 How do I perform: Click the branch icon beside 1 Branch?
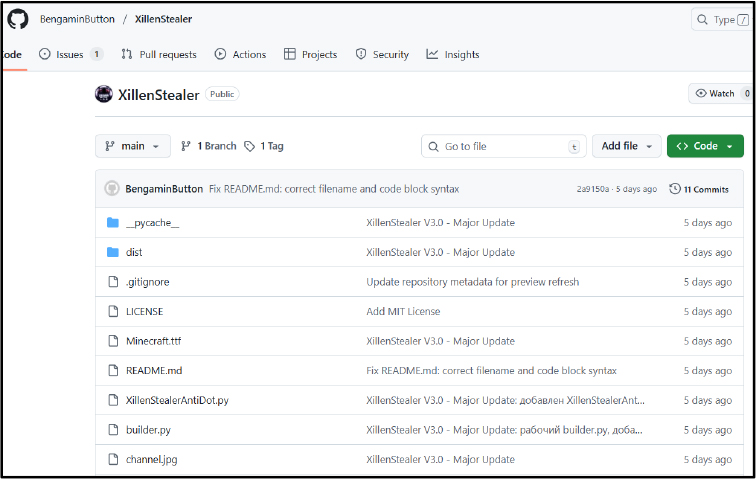click(x=186, y=146)
